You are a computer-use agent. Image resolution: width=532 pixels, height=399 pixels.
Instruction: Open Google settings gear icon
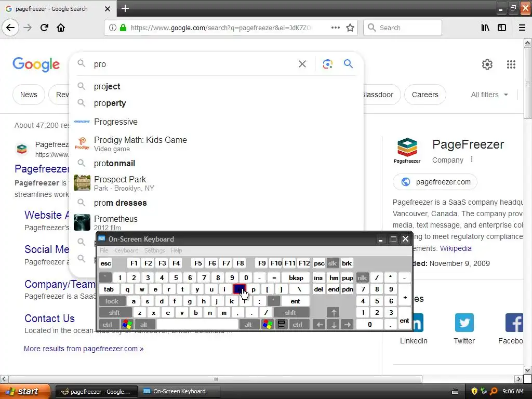click(487, 64)
